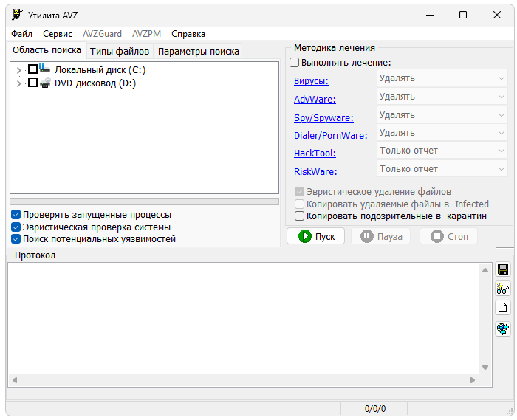This screenshot has height=420, width=517.
Task: Uncheck Поиск потенциальных уязвимостей
Action: tap(16, 239)
